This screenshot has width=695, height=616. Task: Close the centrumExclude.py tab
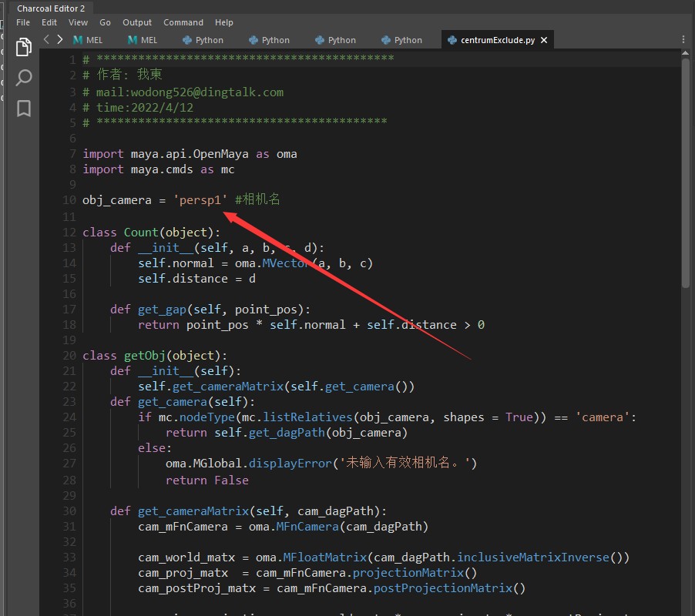544,40
